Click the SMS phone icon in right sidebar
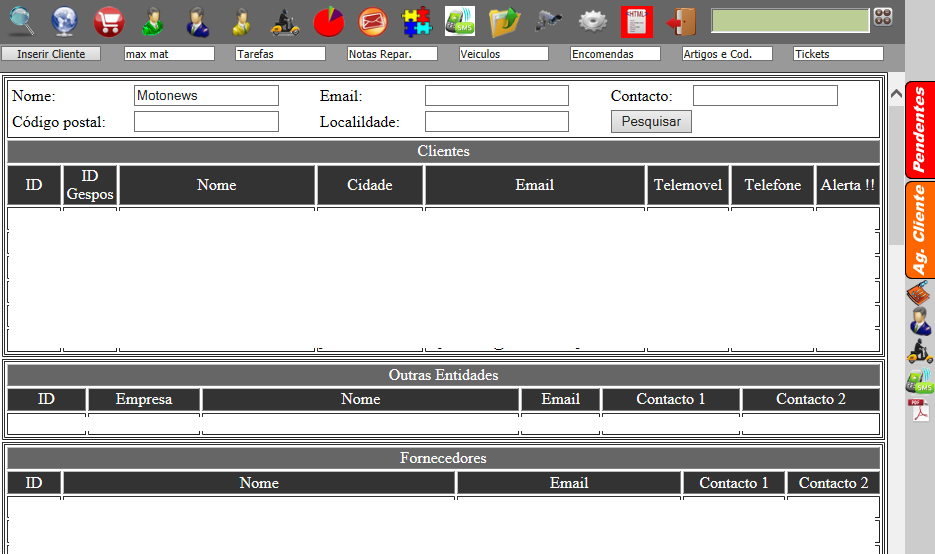Viewport: 935px width, 554px height. tap(920, 380)
